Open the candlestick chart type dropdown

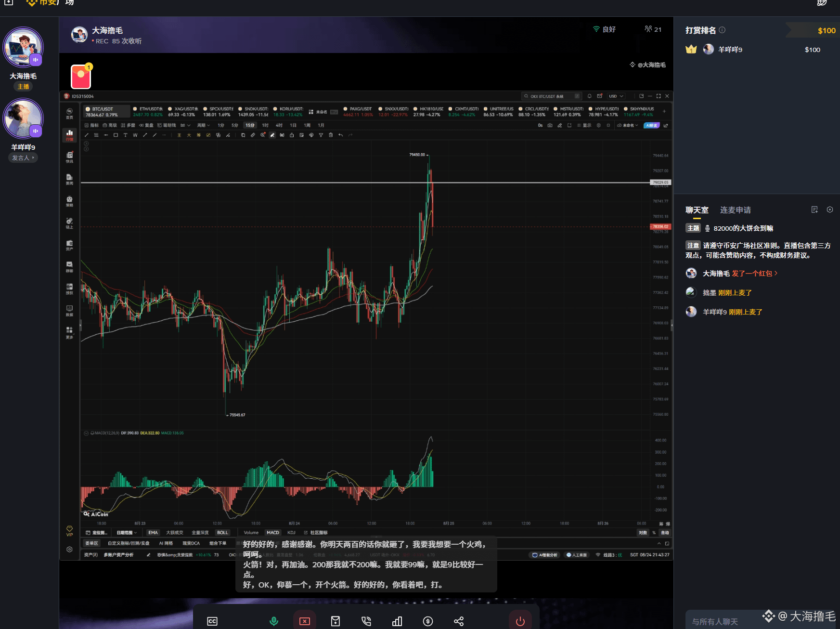(x=185, y=125)
